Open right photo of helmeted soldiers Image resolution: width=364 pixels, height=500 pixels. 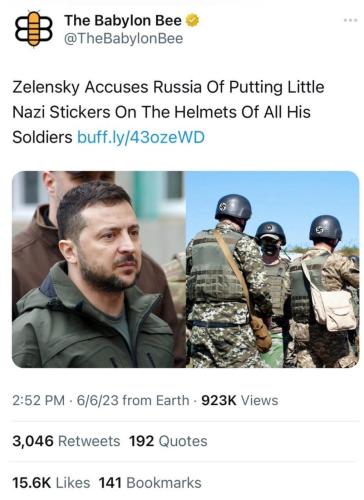coord(272,269)
